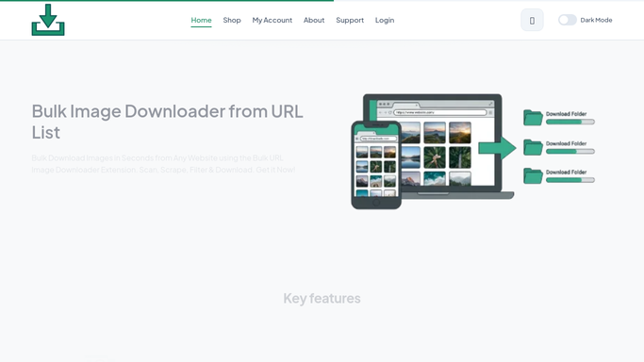The height and width of the screenshot is (362, 644).
Task: Toggle the Dark Mode switch
Action: [x=568, y=20]
